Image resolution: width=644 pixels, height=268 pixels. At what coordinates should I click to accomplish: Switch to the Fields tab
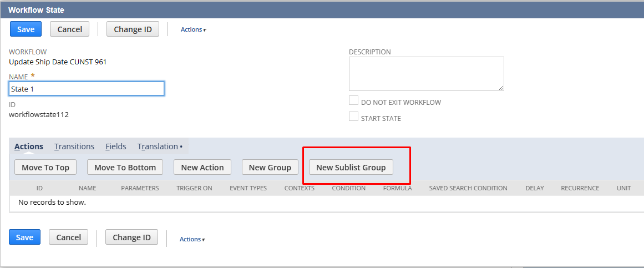(x=116, y=146)
